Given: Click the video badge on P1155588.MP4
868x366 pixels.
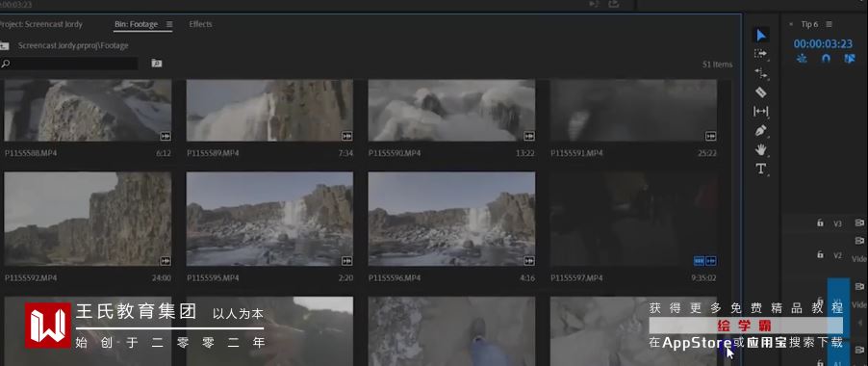Looking at the screenshot, I should [x=165, y=136].
